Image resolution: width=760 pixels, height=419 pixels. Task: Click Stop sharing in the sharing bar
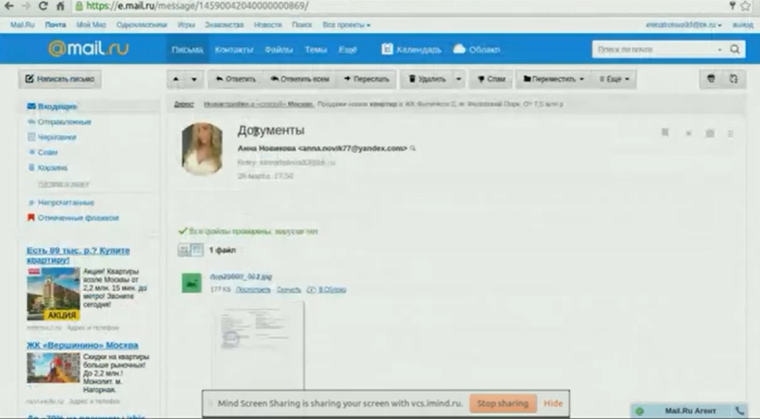pyautogui.click(x=501, y=403)
